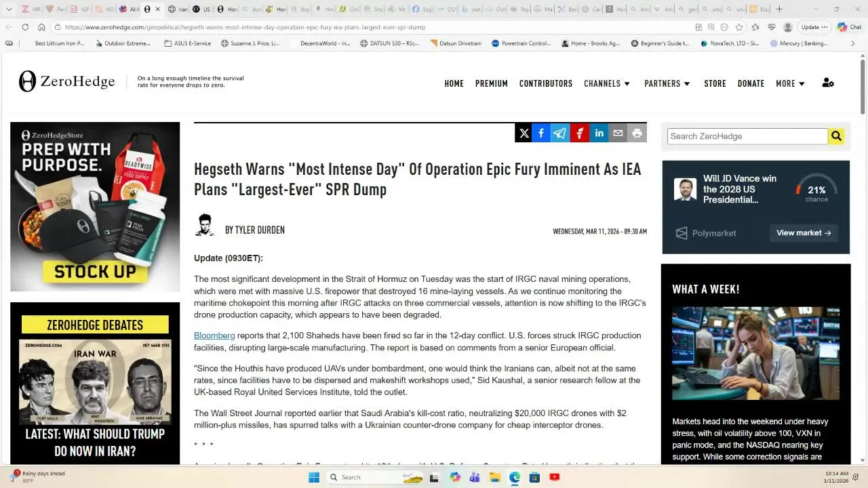
Task: Email this article via envelope icon
Action: [618, 134]
